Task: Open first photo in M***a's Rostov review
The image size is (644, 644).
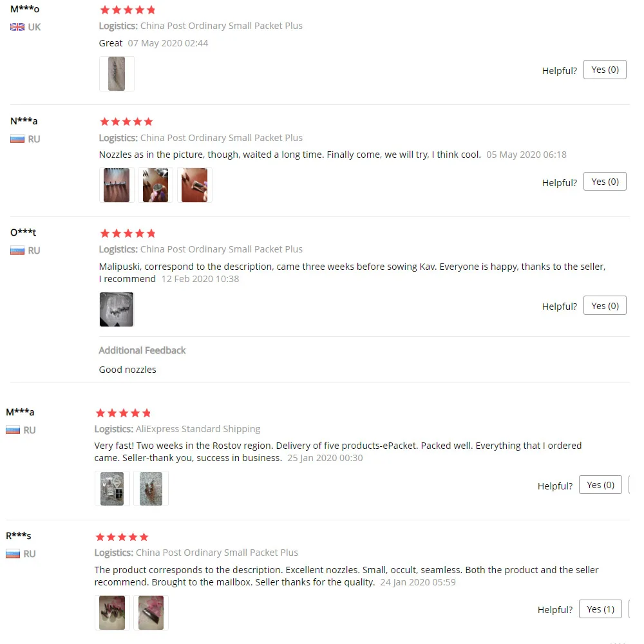Action: 112,489
